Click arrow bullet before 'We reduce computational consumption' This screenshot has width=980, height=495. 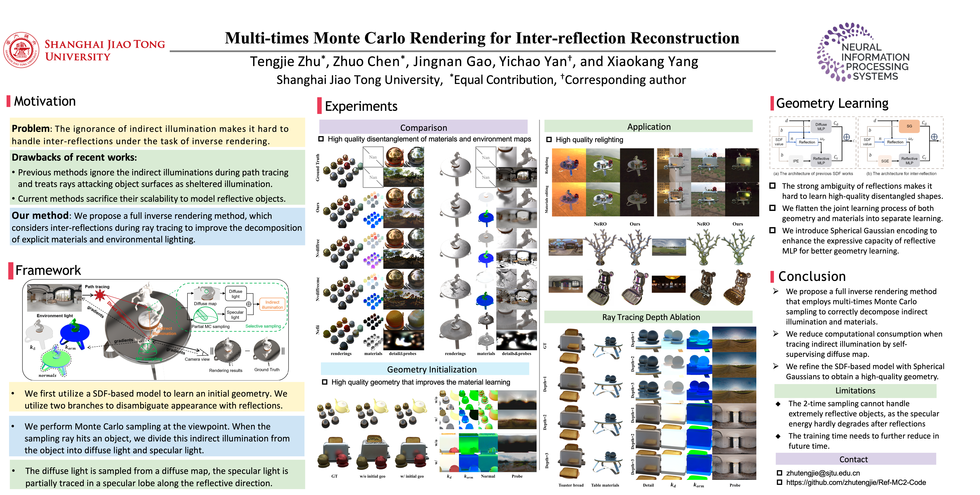tap(776, 334)
